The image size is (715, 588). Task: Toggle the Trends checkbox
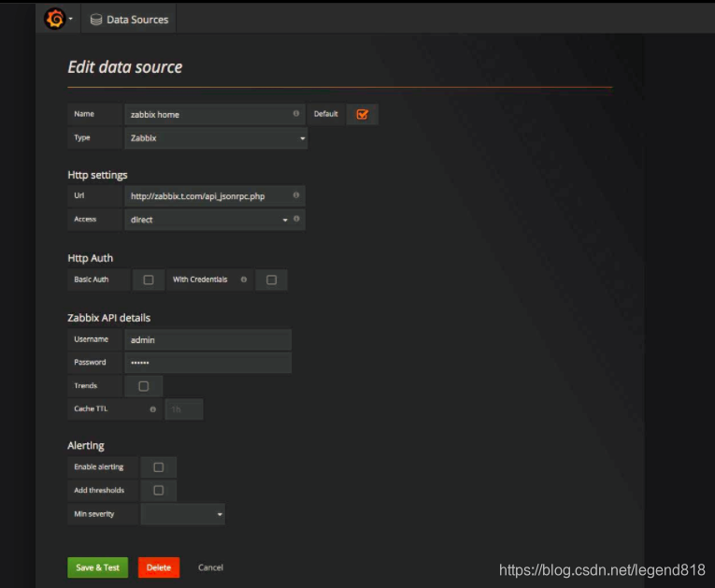pos(144,386)
